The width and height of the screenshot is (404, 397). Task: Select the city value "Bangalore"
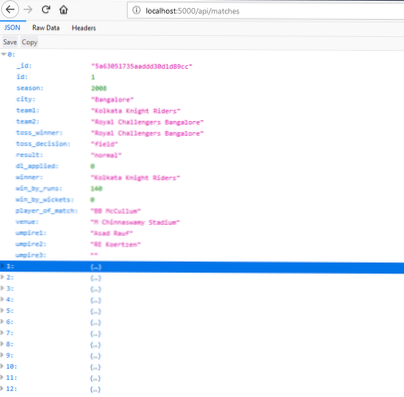[112, 100]
